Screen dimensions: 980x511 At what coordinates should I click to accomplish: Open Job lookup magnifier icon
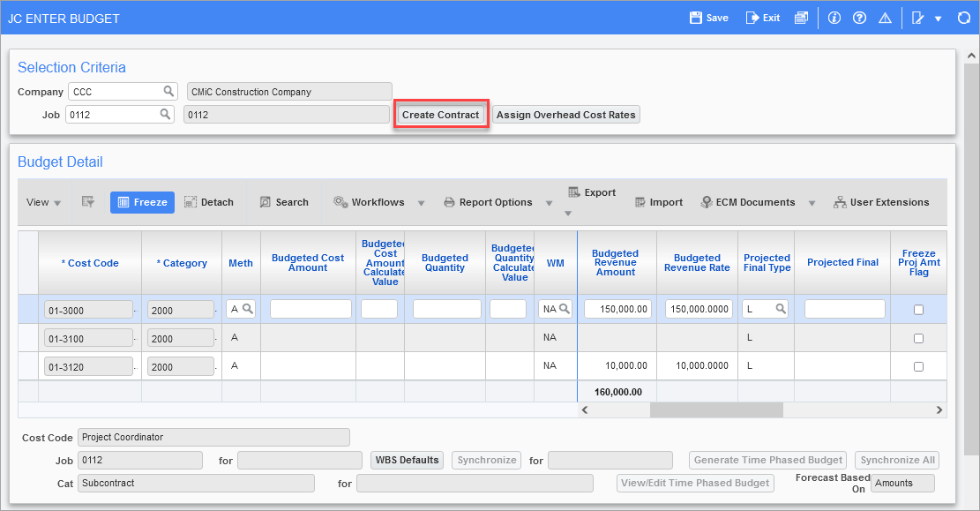click(x=165, y=115)
